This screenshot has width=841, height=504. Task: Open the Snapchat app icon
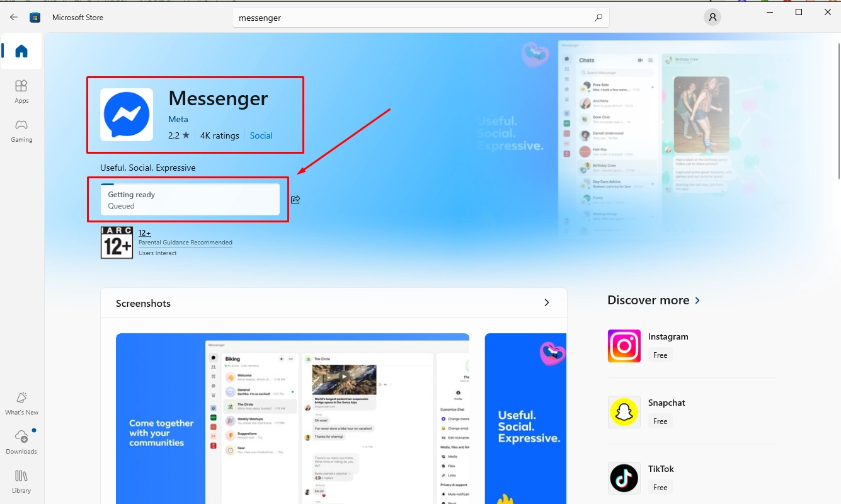click(x=624, y=412)
